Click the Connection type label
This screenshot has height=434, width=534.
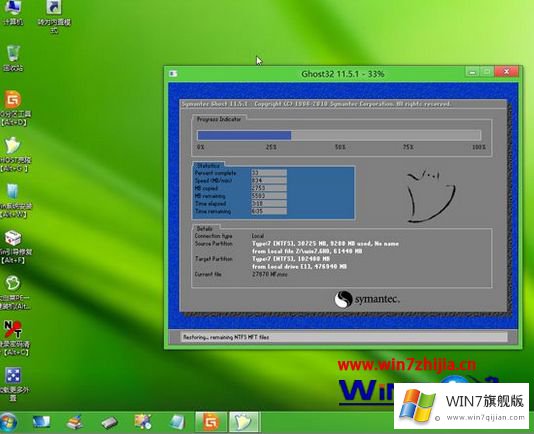pos(214,236)
